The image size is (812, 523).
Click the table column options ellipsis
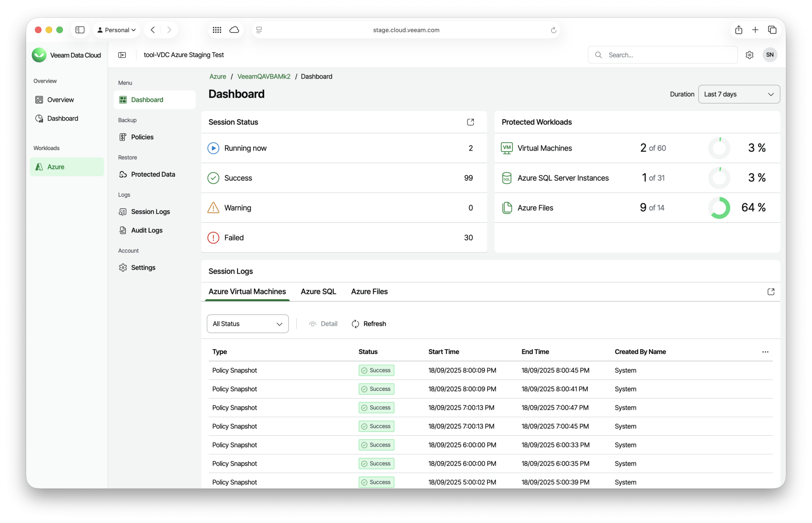765,352
